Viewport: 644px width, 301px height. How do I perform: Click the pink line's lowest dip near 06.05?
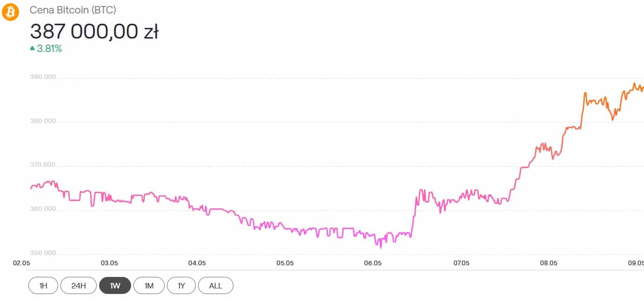click(387, 247)
